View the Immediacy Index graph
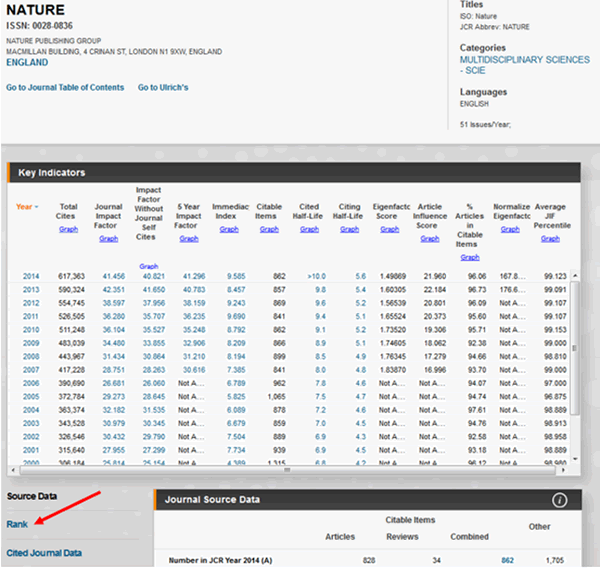 pos(229,229)
